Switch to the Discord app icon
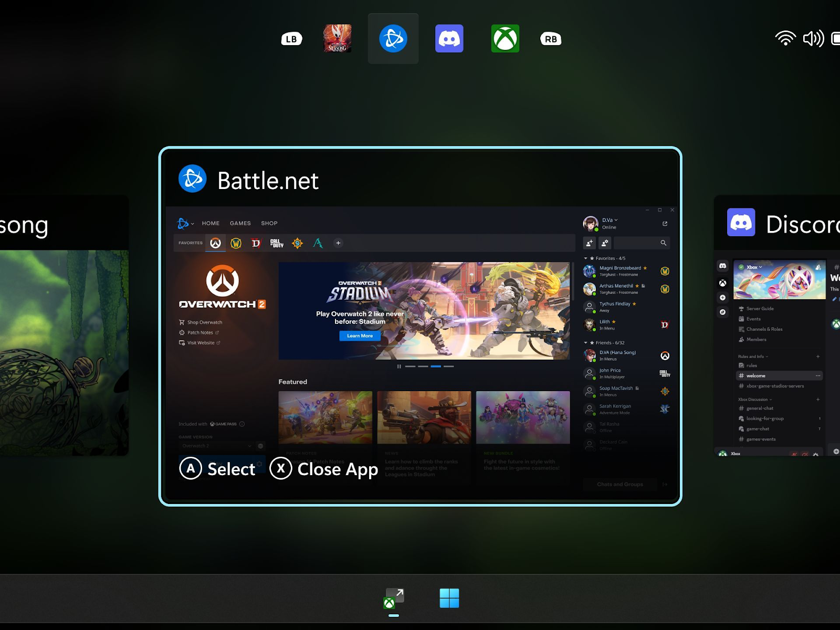The height and width of the screenshot is (630, 840). pyautogui.click(x=449, y=38)
